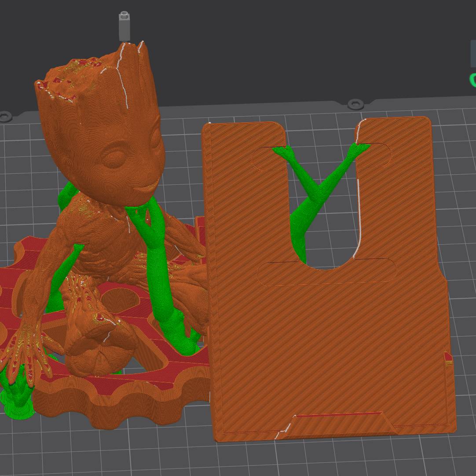The width and height of the screenshot is (476, 476).
Task: Click the small gray post above Groot's head
Action: 124,27
